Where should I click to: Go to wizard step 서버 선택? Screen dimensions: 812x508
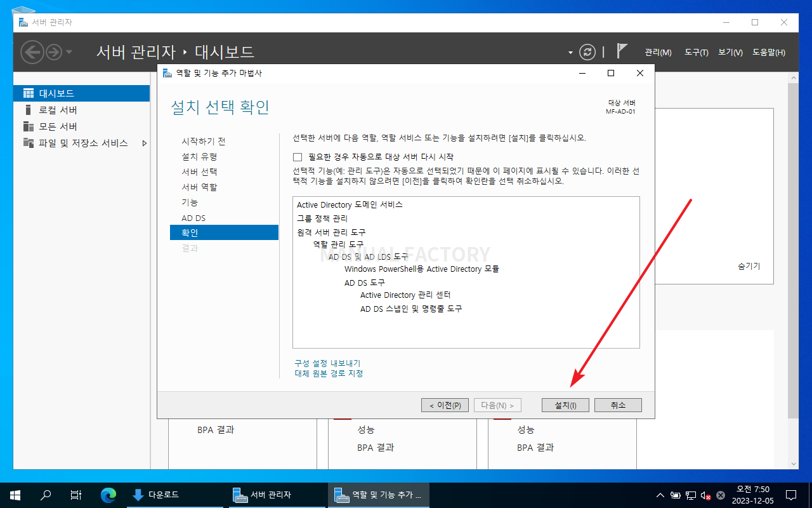click(x=199, y=172)
